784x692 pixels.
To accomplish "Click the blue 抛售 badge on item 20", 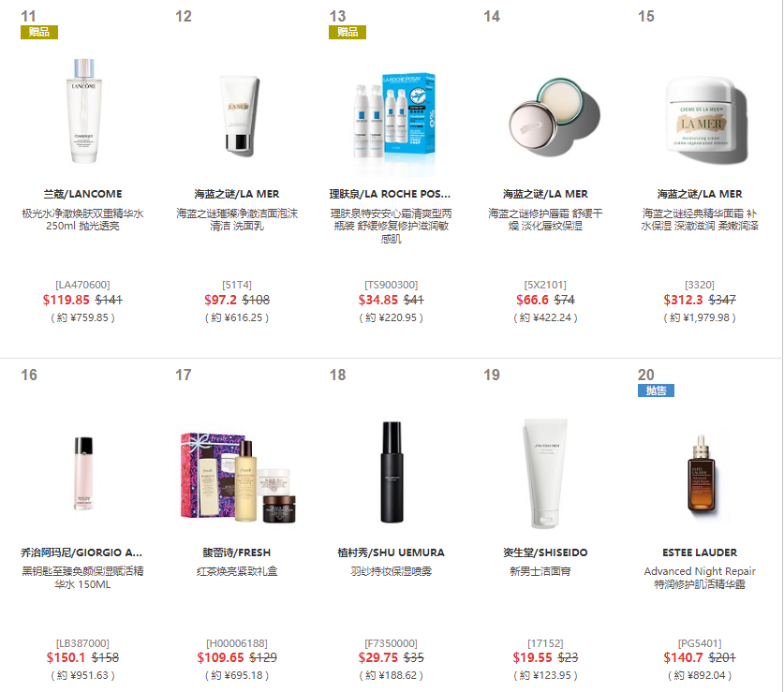I will coord(656,390).
